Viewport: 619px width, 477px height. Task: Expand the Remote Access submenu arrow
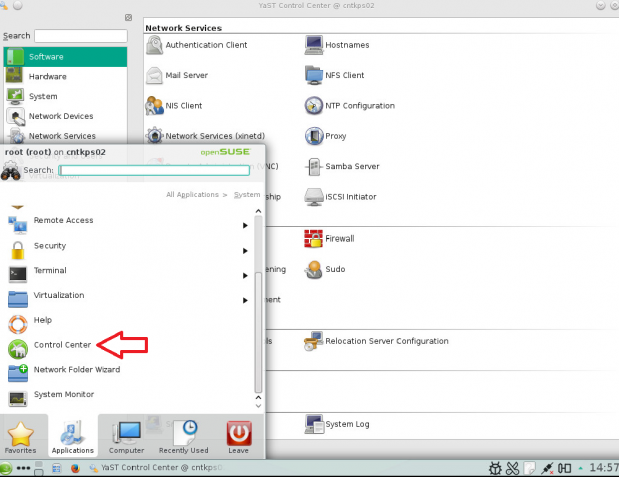245,225
